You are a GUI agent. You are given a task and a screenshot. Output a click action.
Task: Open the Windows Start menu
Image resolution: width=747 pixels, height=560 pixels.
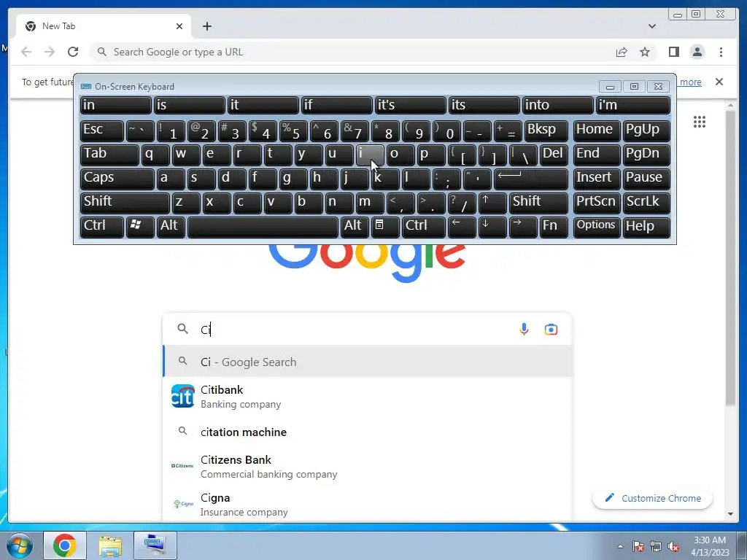coord(20,545)
